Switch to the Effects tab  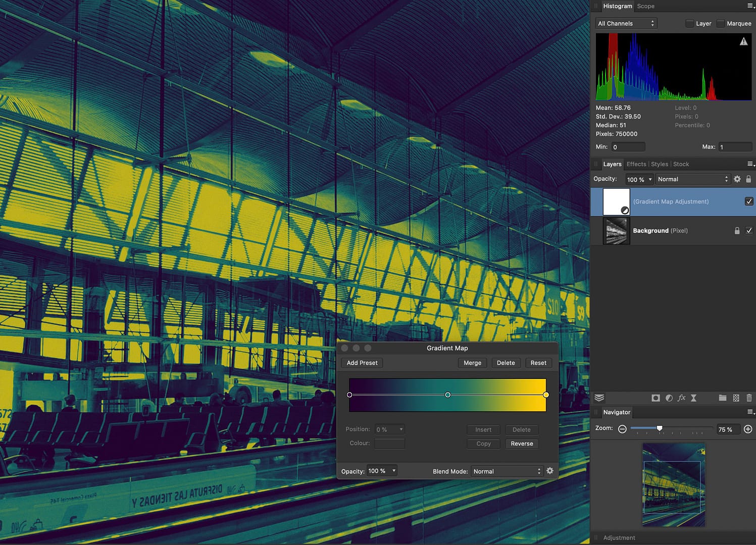pos(636,164)
